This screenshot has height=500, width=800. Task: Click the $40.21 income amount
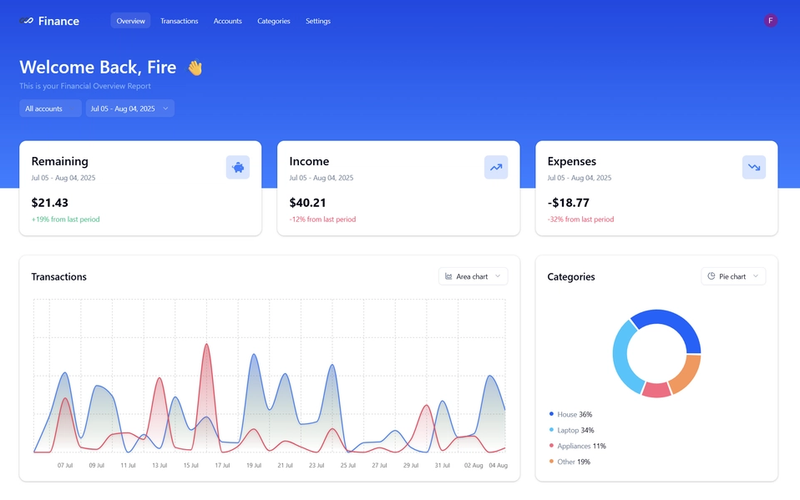click(x=308, y=203)
